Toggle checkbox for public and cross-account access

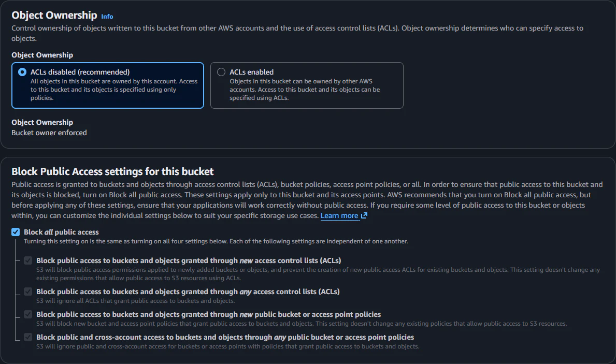point(28,337)
